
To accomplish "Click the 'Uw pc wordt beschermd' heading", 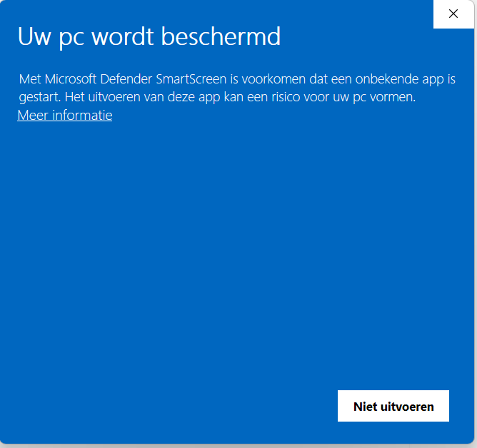I will [x=149, y=37].
